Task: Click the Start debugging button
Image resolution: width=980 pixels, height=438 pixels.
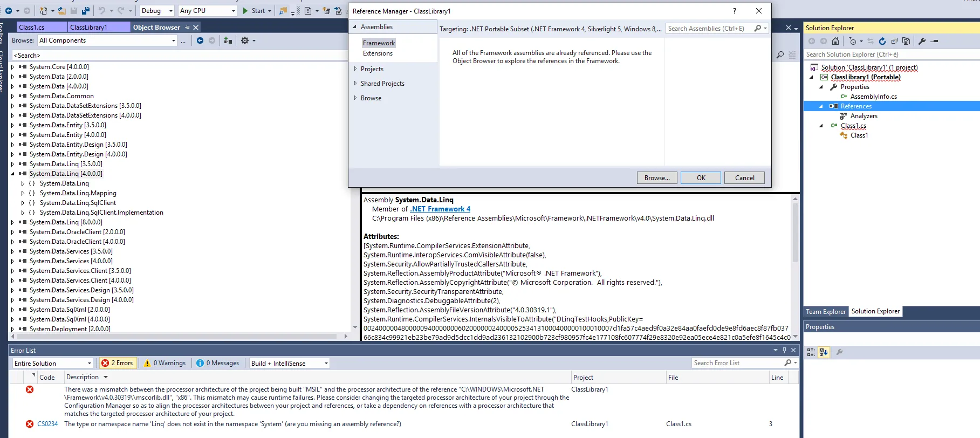Action: click(x=253, y=11)
